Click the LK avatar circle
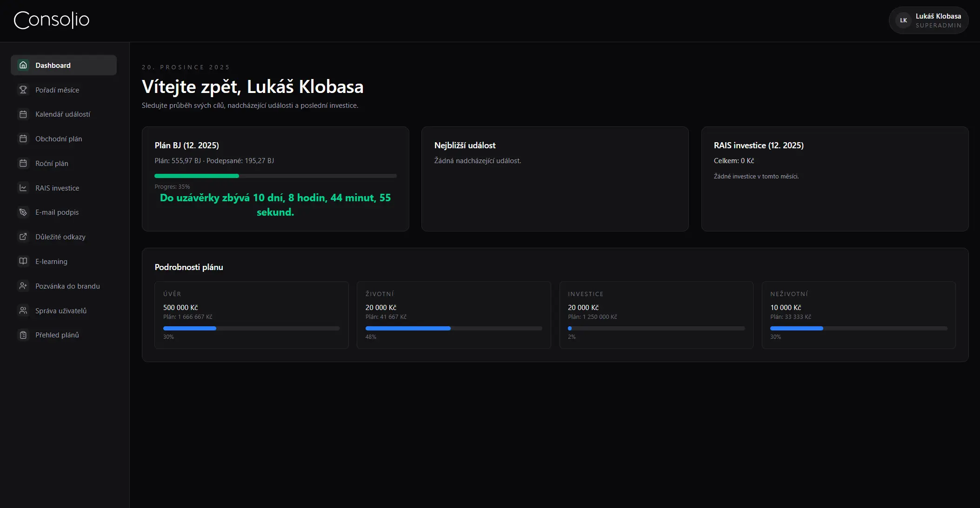The image size is (980, 508). tap(903, 20)
